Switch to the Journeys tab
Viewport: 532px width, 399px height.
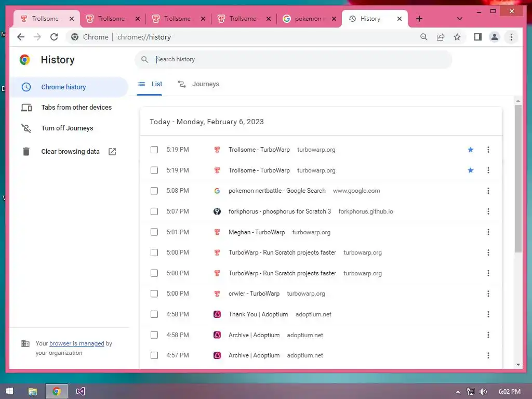[x=199, y=84]
